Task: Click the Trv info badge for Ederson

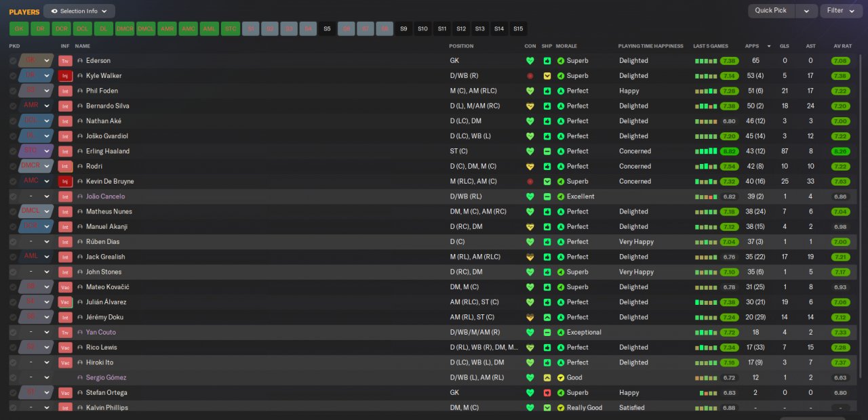Action: (x=65, y=61)
